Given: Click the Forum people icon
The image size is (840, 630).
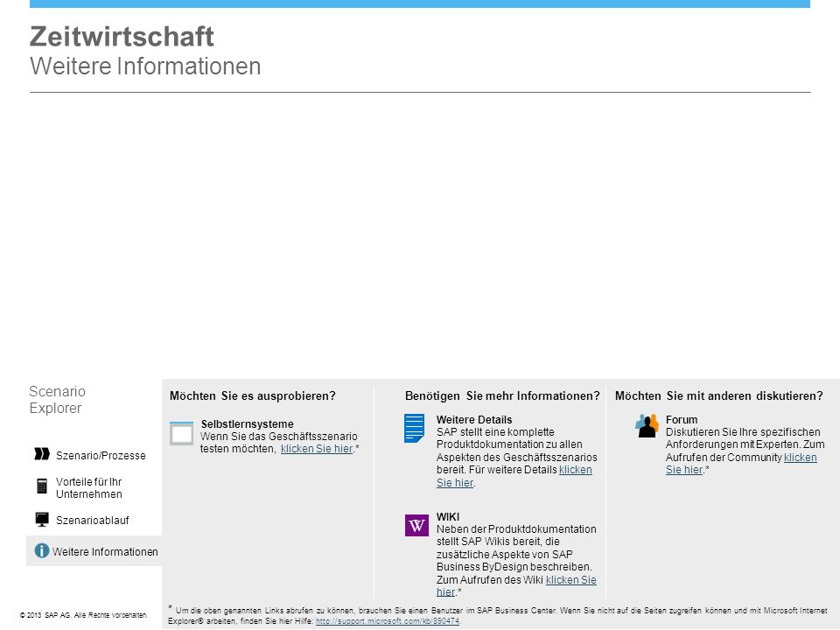Looking at the screenshot, I should pos(647,426).
